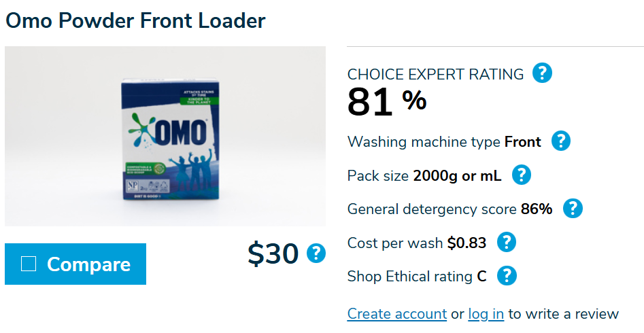Open the Omo box product image
Viewport: 644px width, 333px height.
(165, 136)
